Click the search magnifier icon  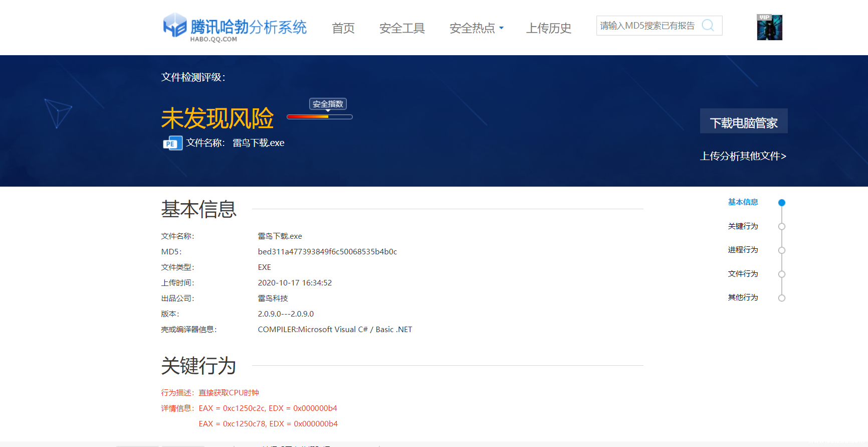click(708, 25)
